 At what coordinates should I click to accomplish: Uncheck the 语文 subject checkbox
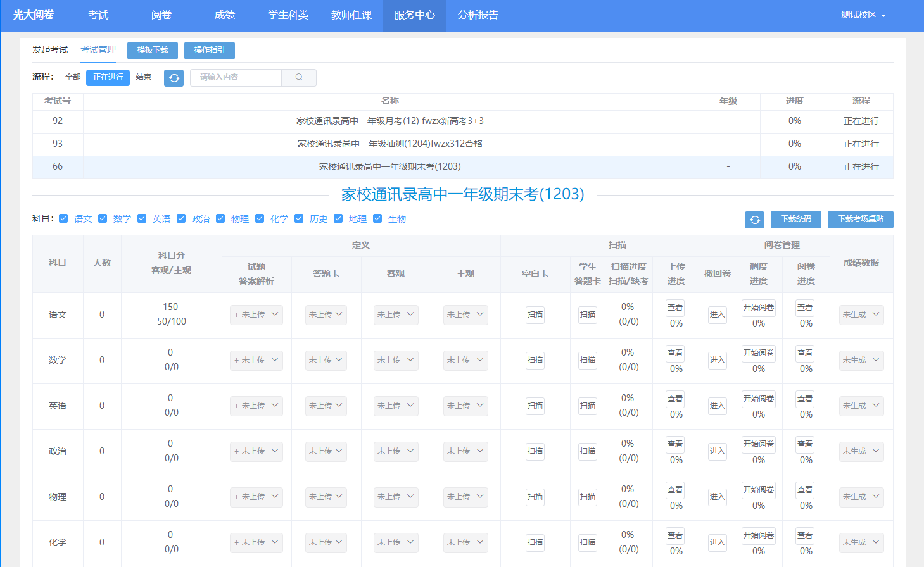click(63, 218)
